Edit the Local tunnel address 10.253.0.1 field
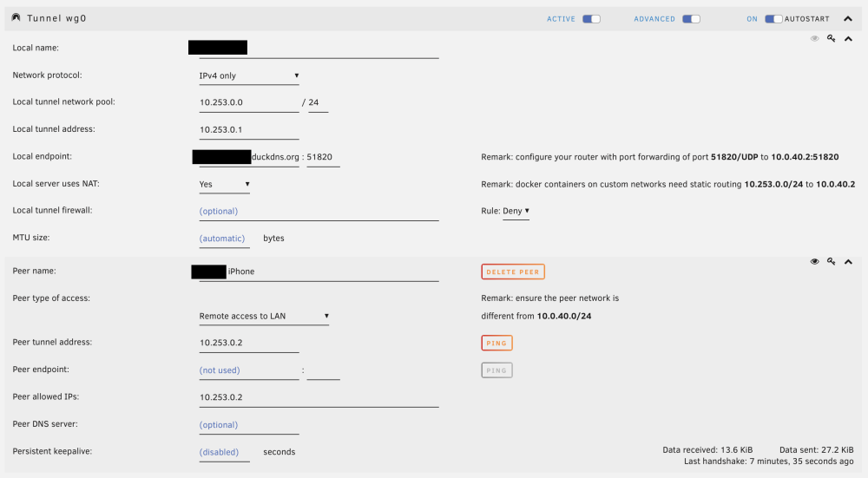This screenshot has width=868, height=478. [249, 129]
